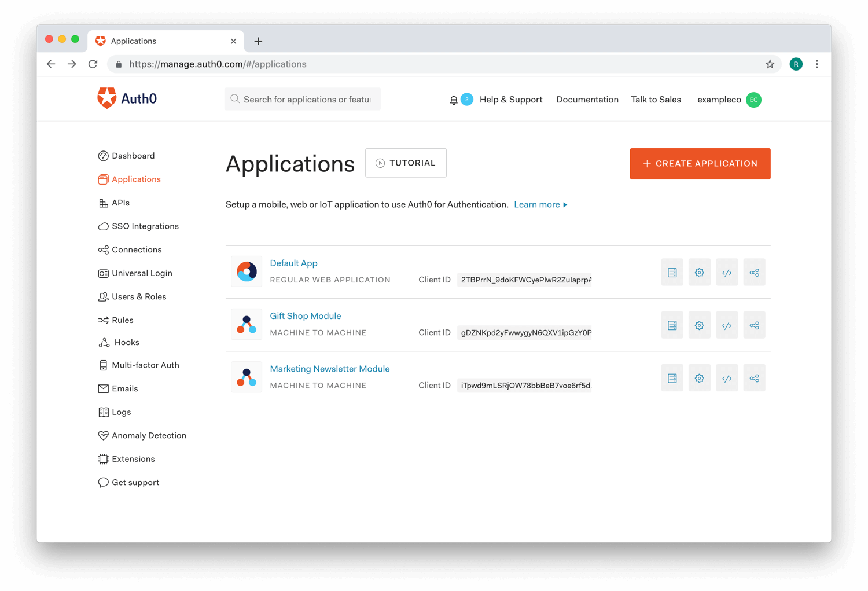Click the Create Application button
The height and width of the screenshot is (591, 868).
point(700,164)
